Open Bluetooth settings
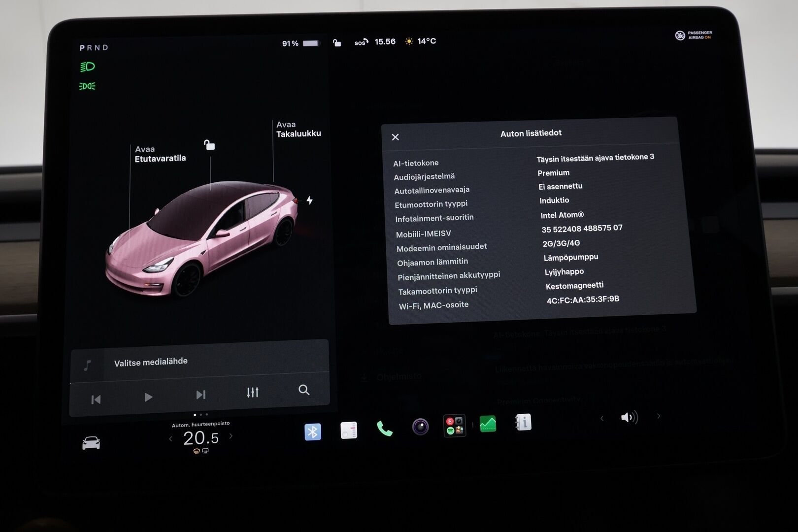798x532 pixels. [x=312, y=432]
